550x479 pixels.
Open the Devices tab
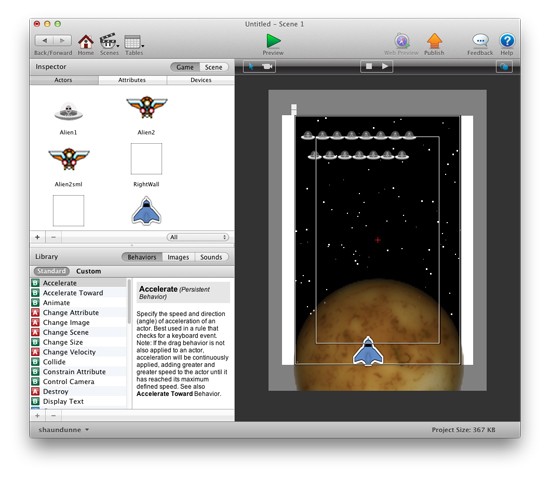[201, 80]
